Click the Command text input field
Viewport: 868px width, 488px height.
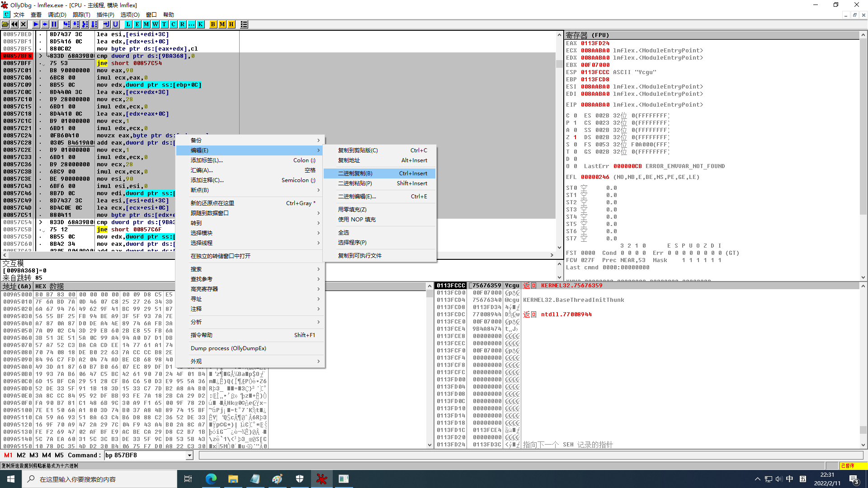click(x=145, y=455)
